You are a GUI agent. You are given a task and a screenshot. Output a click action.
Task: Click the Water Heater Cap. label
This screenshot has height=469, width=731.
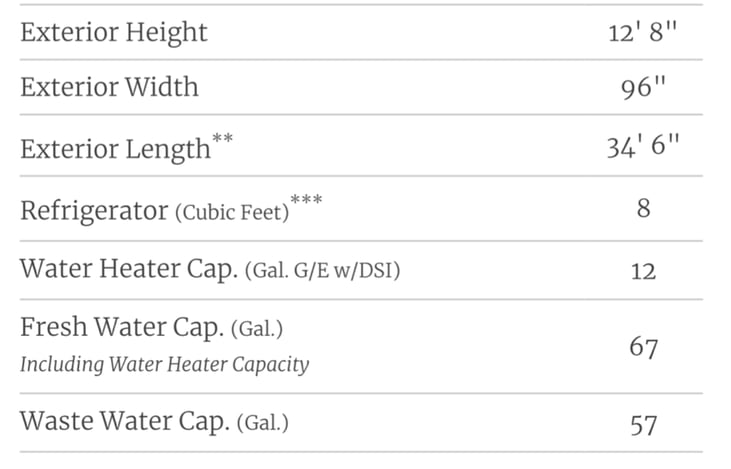[127, 270]
